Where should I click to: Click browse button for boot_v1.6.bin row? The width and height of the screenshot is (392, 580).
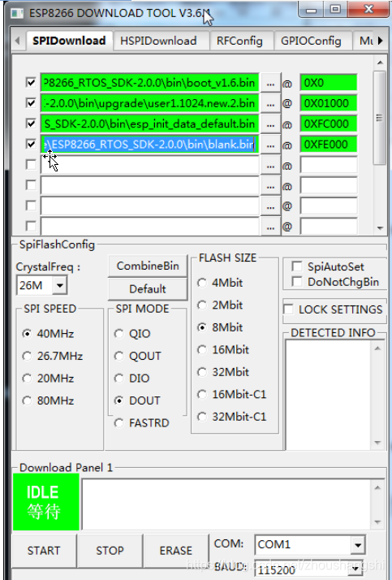point(270,83)
